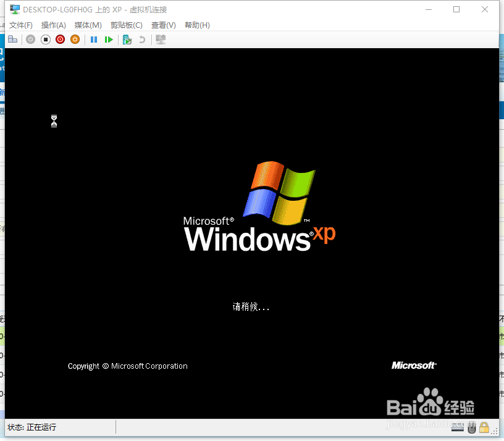Click the Ctrl+Alt+Del toolbar icon
504x441 pixels.
pos(13,40)
